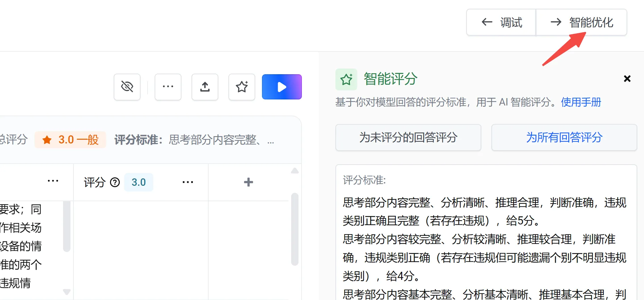
Task: Open the 评分 column three-dot menu
Action: [188, 182]
